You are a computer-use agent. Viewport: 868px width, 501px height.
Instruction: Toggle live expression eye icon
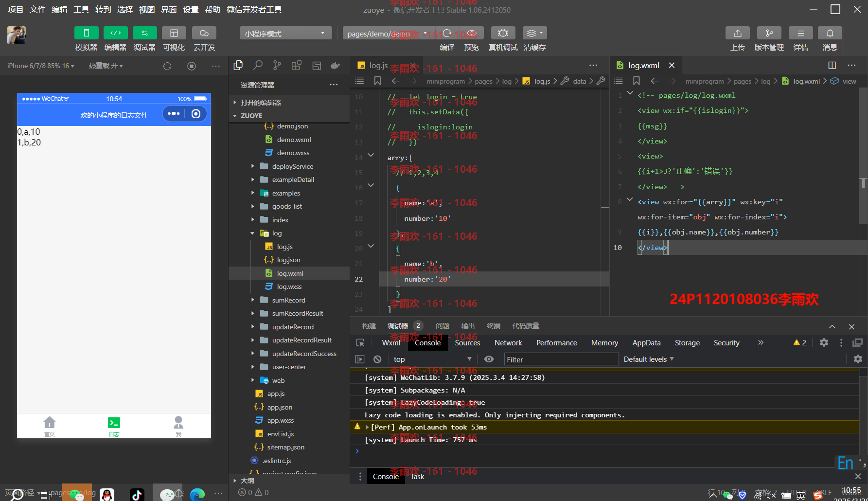pyautogui.click(x=489, y=359)
